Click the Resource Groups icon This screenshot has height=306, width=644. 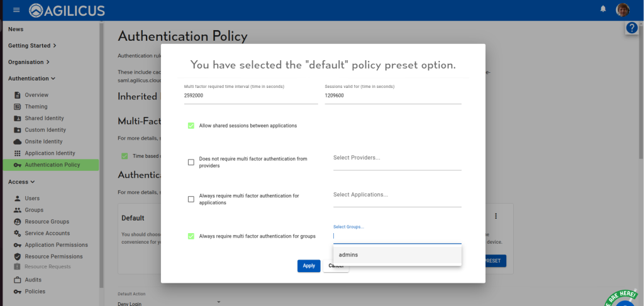pyautogui.click(x=18, y=222)
